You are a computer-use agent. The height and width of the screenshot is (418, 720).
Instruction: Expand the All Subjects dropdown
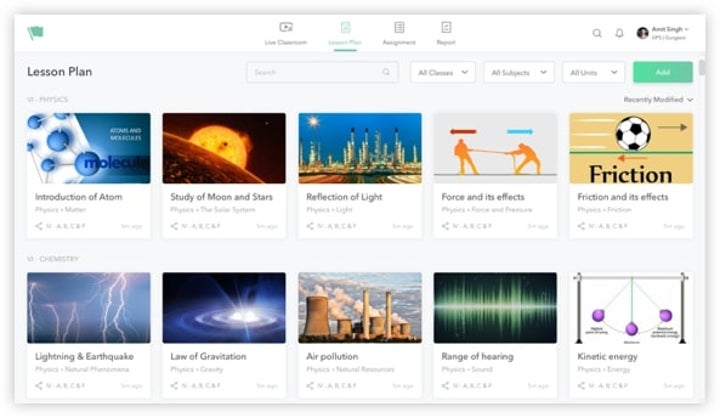click(x=518, y=72)
